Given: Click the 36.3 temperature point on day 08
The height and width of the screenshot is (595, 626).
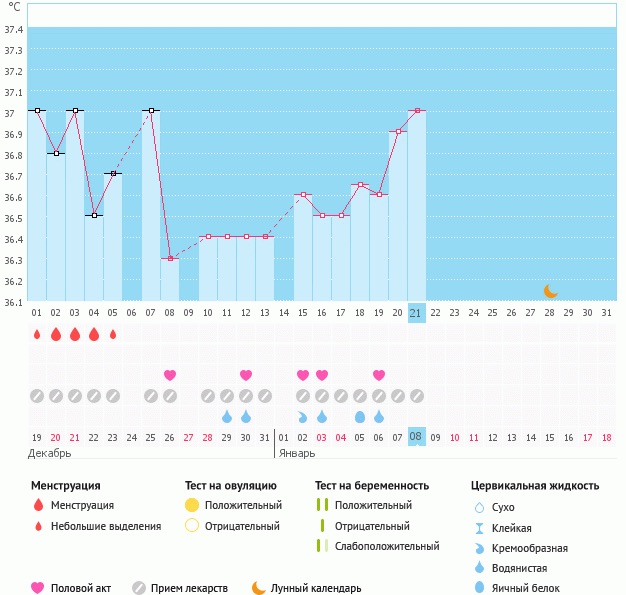Looking at the screenshot, I should pos(170,259).
